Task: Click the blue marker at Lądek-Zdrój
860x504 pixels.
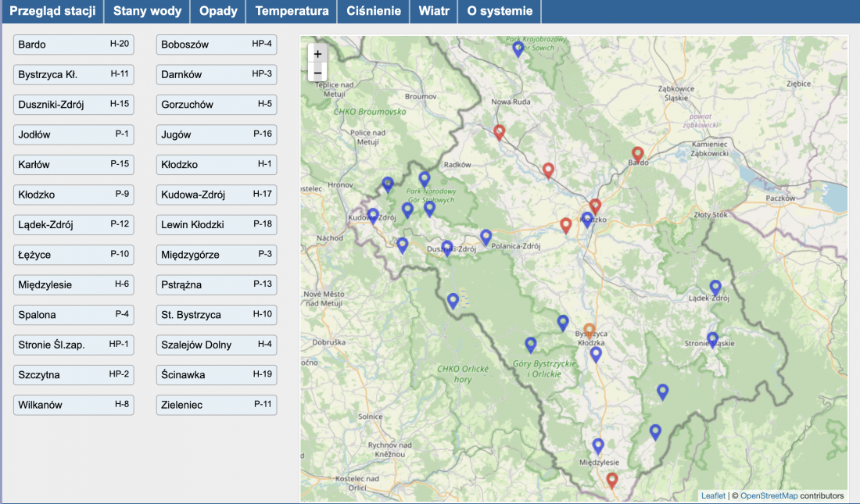Action: point(715,288)
